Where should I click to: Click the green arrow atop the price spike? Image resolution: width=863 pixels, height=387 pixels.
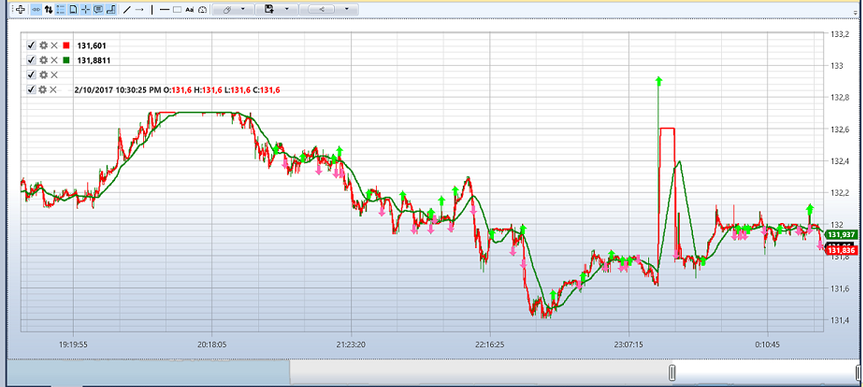(x=658, y=81)
